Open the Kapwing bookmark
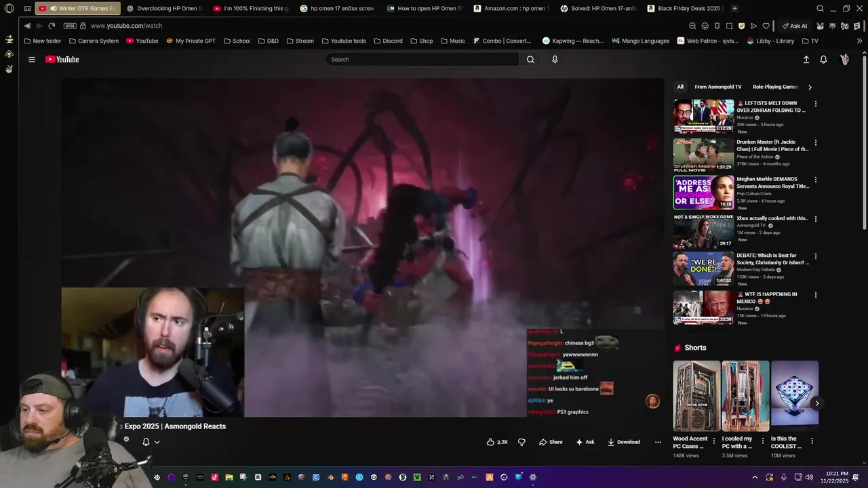This screenshot has height=488, width=868. tap(573, 41)
